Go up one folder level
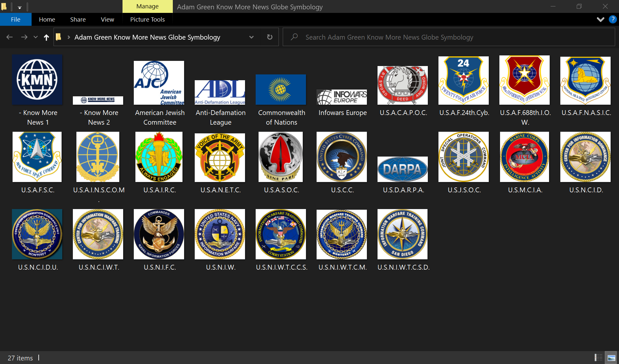 click(46, 37)
